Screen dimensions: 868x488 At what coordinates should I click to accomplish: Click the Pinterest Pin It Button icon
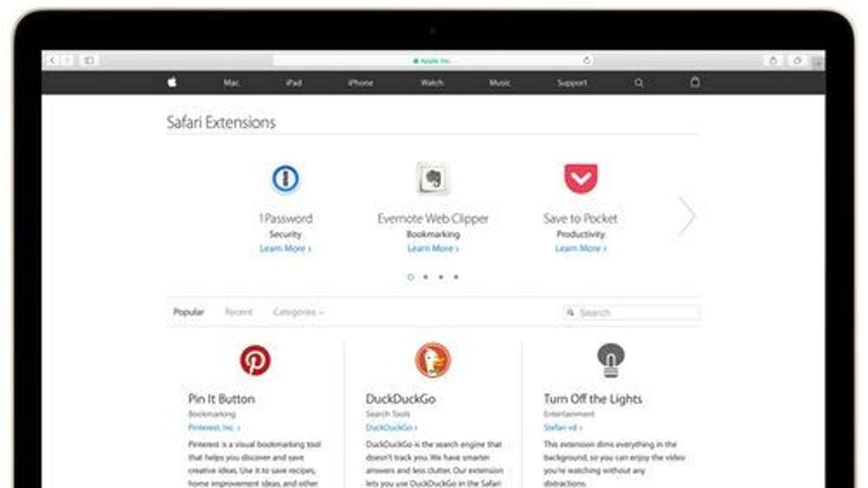[255, 361]
